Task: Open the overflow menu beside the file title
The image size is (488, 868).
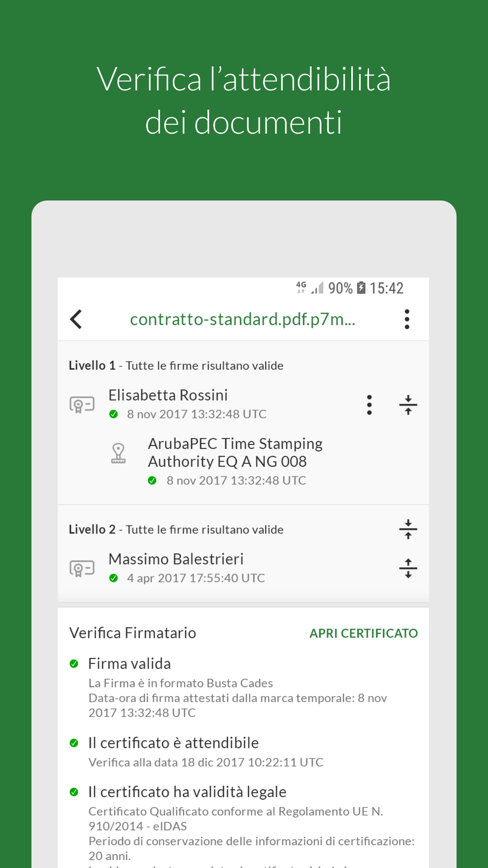Action: pos(407,319)
